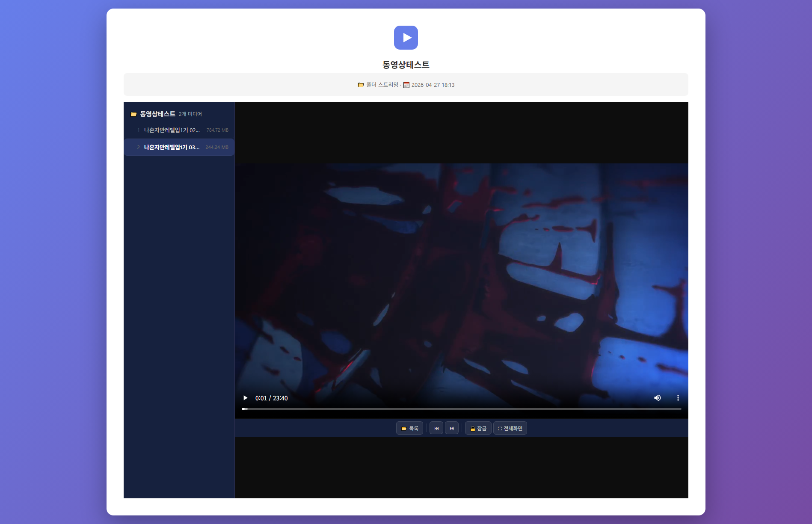Click the 2개 미디어 count label
This screenshot has width=812, height=524.
[x=190, y=114]
